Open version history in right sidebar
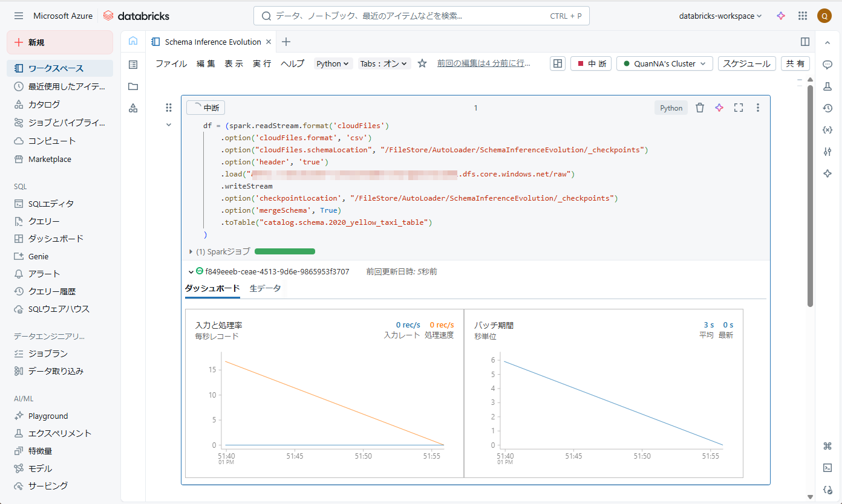Viewport: 842px width, 504px height. (x=827, y=108)
